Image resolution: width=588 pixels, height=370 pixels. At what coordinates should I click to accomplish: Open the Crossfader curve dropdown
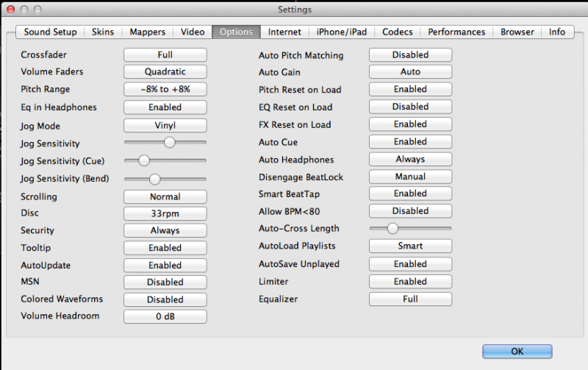tap(165, 55)
